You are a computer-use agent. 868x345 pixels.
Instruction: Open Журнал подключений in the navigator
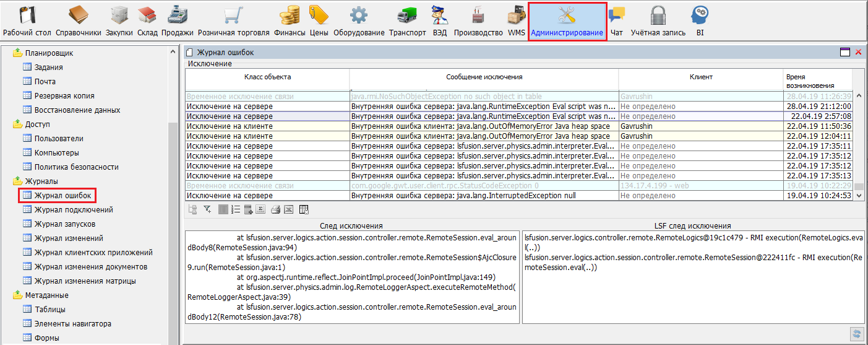(x=65, y=210)
